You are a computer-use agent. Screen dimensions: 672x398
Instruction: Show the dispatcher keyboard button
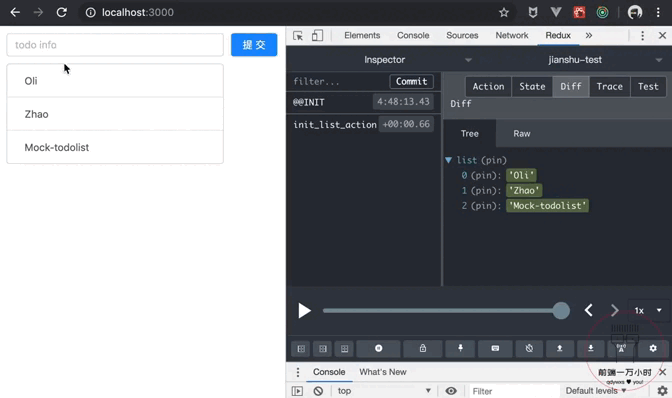coord(495,348)
